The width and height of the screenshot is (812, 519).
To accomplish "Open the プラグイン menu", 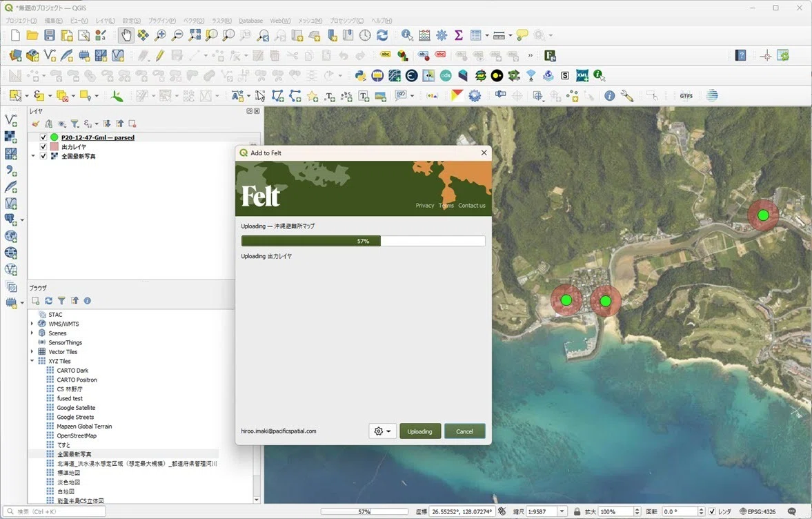I will (161, 21).
